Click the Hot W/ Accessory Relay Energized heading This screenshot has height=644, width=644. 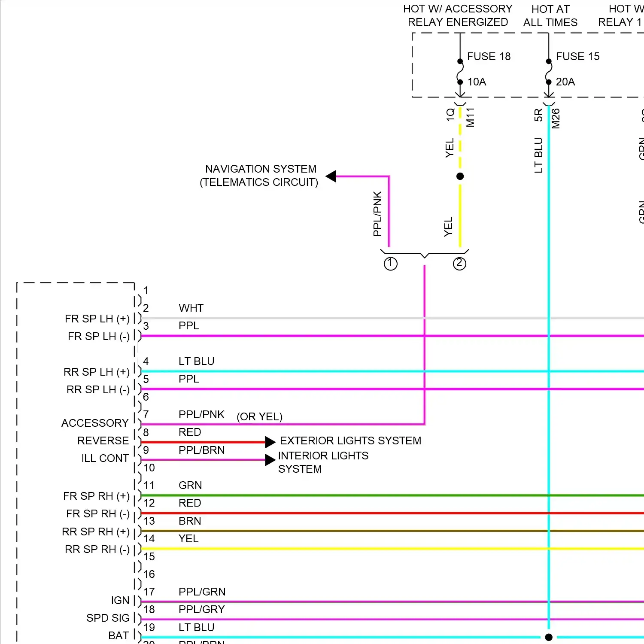(x=458, y=15)
